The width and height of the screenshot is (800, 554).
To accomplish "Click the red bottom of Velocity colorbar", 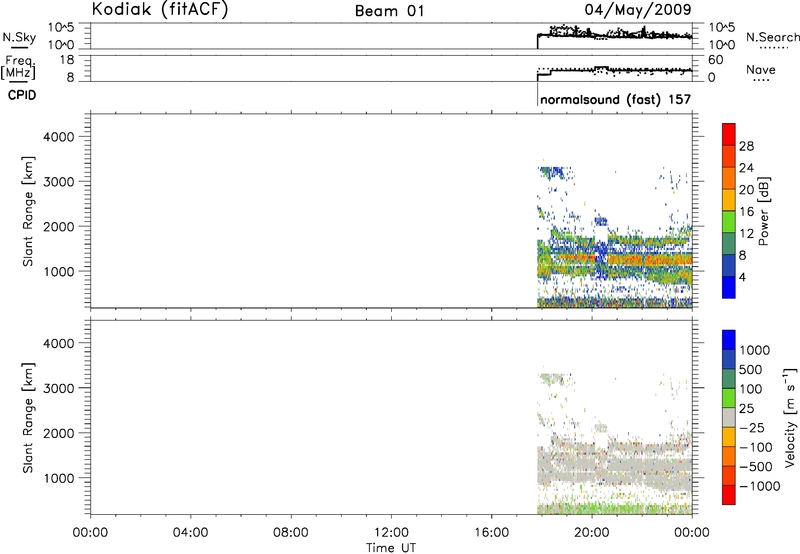I will (x=729, y=495).
